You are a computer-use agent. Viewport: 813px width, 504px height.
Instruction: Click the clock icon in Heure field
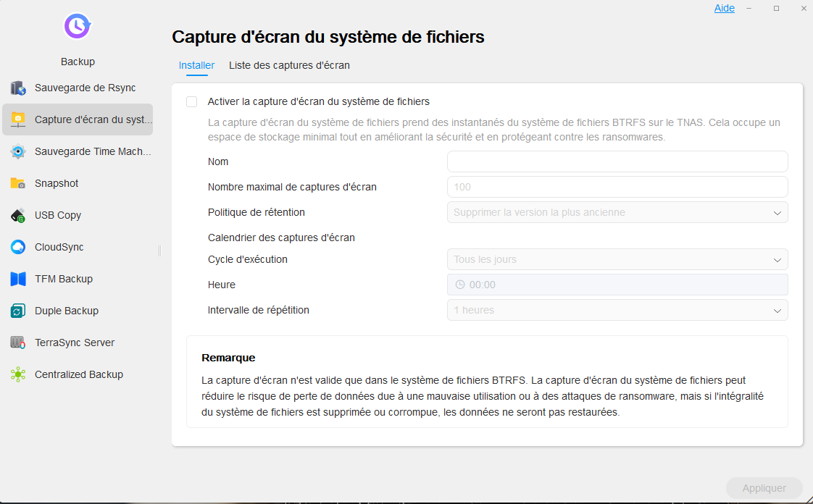[460, 285]
